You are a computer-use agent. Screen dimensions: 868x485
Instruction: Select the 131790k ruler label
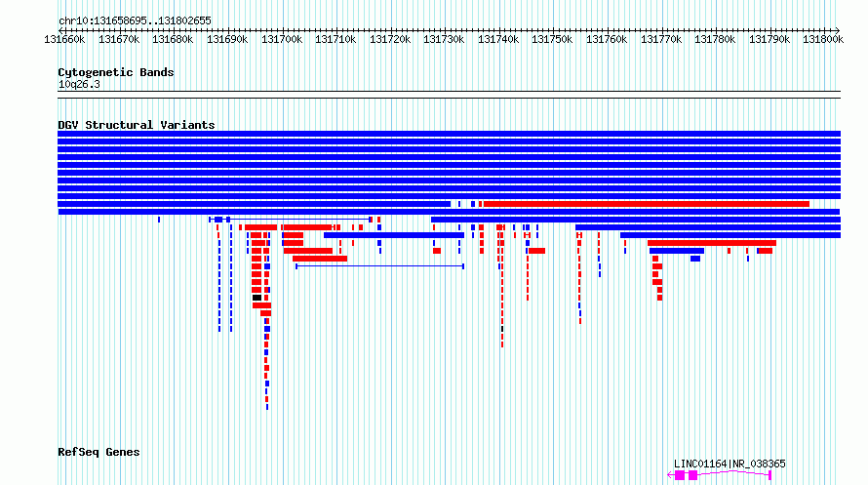769,39
